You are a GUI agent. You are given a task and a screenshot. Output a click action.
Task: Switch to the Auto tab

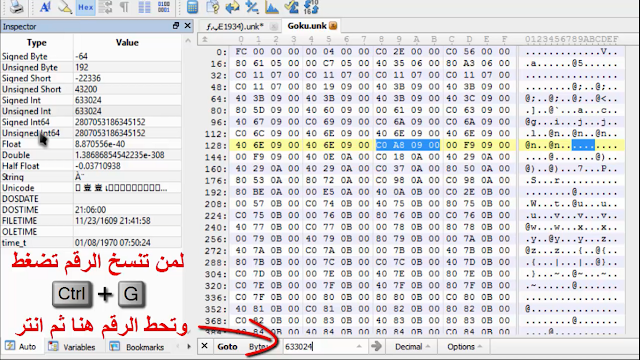tap(21, 347)
